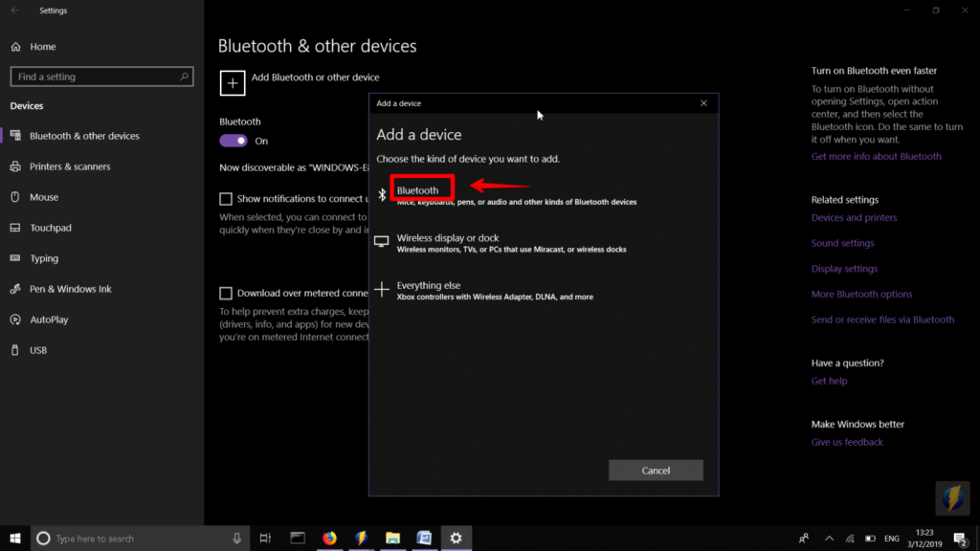The image size is (980, 551).
Task: Click the AutoPlay icon in sidebar
Action: pyautogui.click(x=15, y=320)
